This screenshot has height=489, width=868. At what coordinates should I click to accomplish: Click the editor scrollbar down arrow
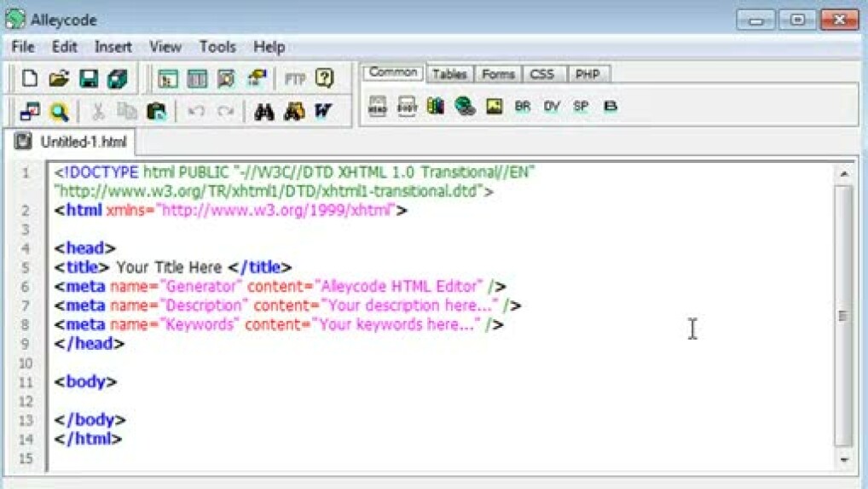click(x=843, y=459)
